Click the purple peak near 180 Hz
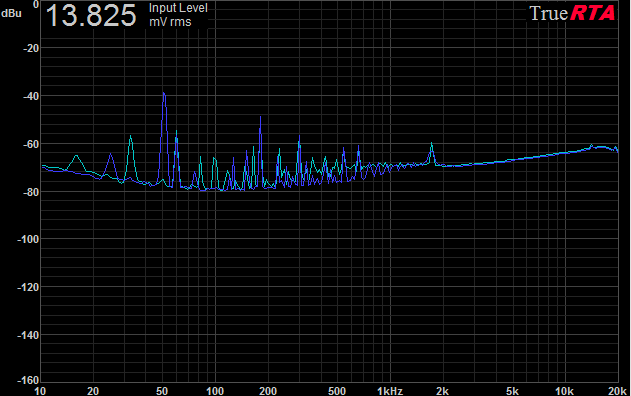 point(260,118)
